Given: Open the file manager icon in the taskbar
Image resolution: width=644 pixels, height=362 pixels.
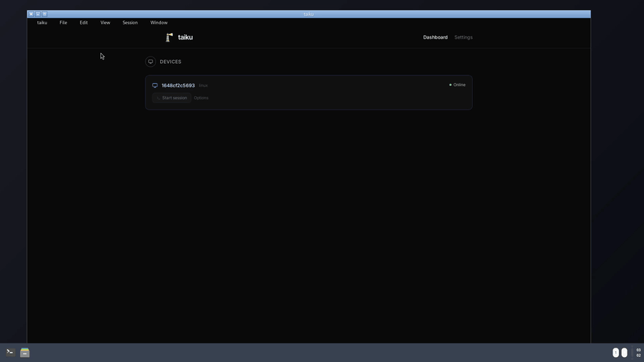Looking at the screenshot, I should [24, 352].
